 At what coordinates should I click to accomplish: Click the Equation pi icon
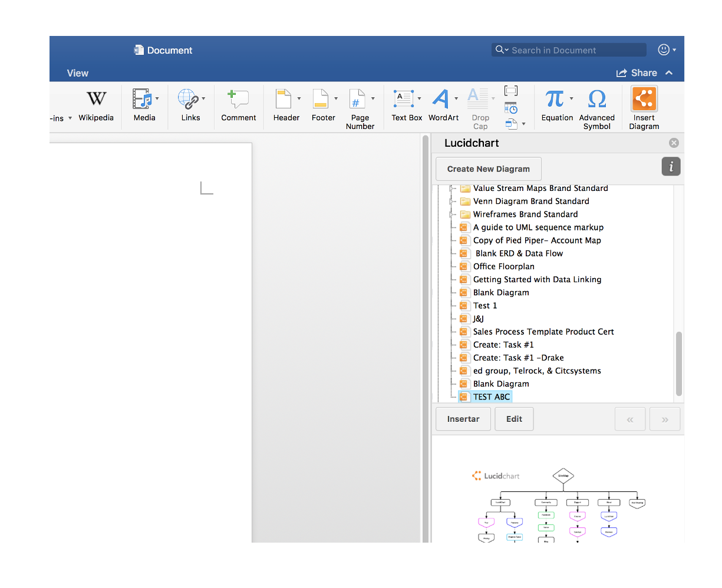point(555,99)
